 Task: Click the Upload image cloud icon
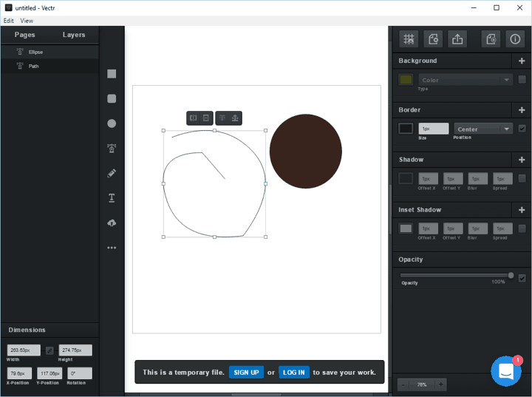pyautogui.click(x=112, y=223)
